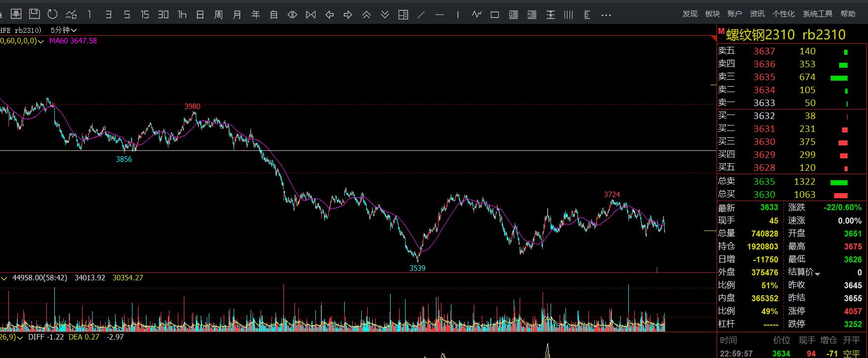Click the circular refresh arrow icon
Viewport: 868px width, 358px height.
coord(52,14)
